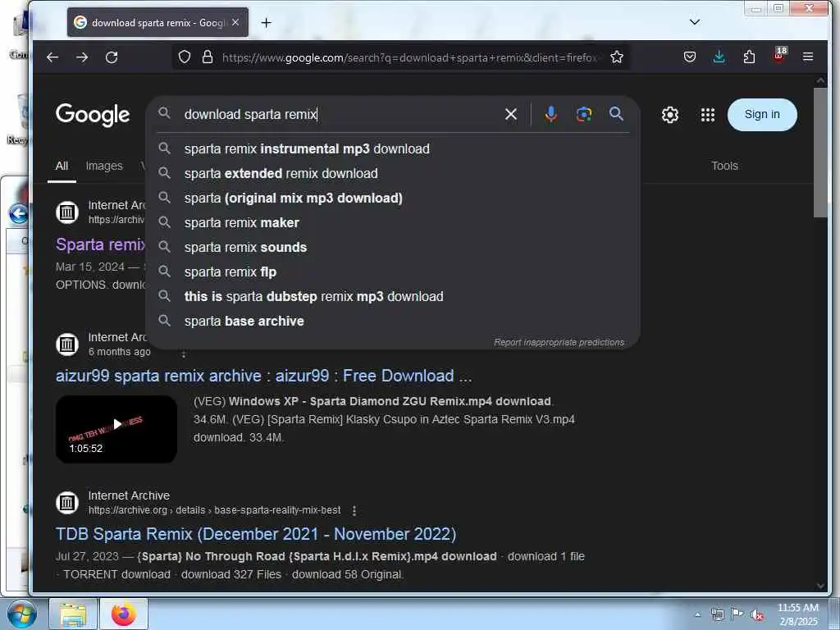Click the scrollbar down arrow
840x630 pixels.
pyautogui.click(x=820, y=586)
